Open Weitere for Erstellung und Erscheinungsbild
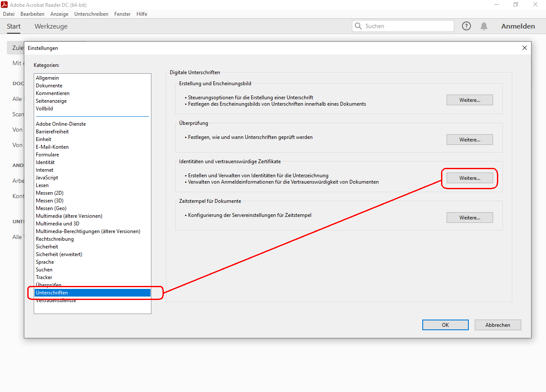 470,100
